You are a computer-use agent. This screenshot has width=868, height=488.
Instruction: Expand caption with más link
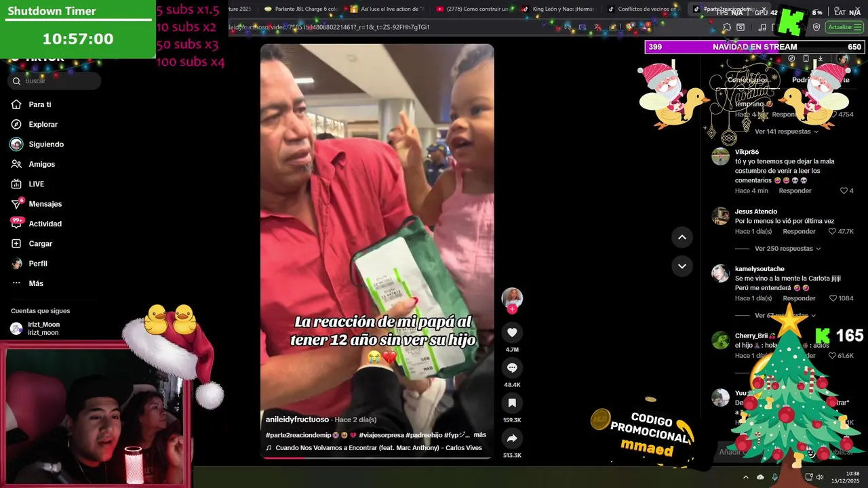(x=479, y=435)
